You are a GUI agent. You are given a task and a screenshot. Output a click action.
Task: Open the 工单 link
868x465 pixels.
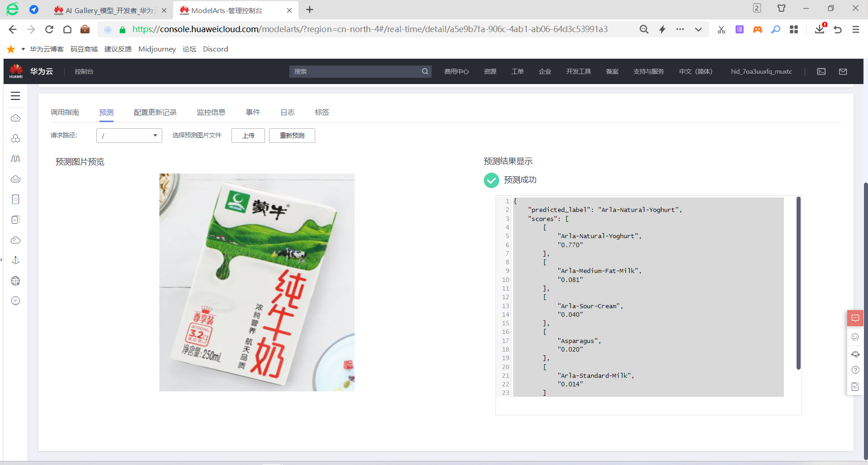(x=518, y=71)
